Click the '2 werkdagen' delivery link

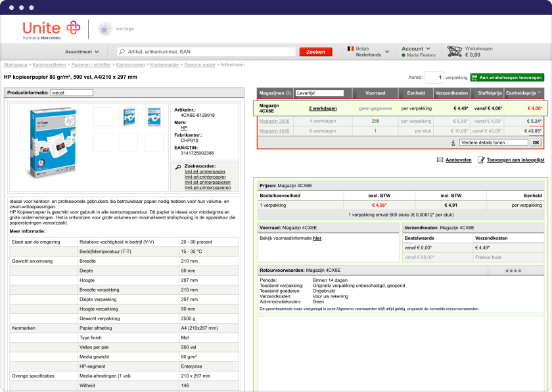pyautogui.click(x=323, y=108)
